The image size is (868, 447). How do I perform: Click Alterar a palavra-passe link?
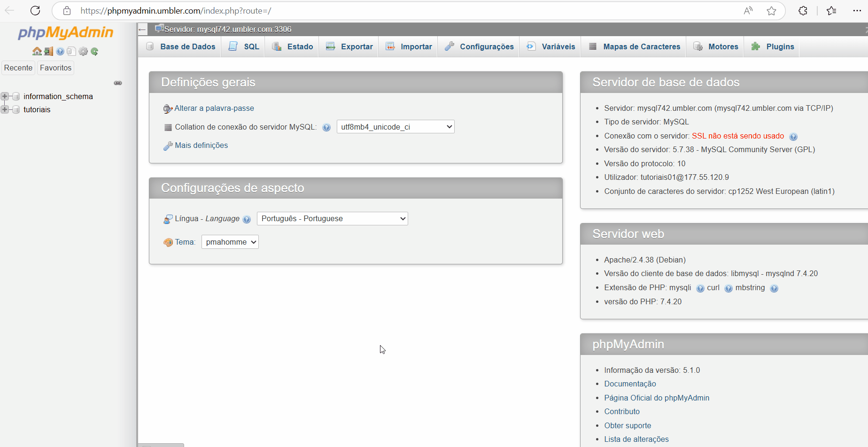(214, 108)
